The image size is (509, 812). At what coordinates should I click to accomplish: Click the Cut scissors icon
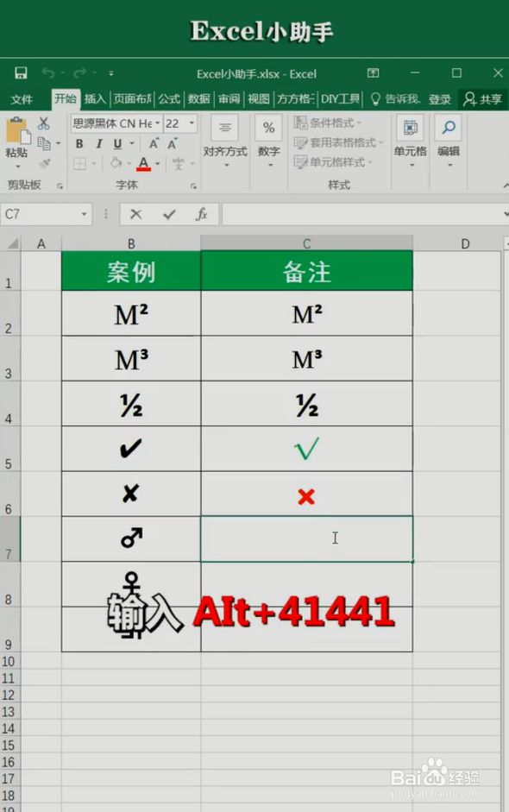coord(44,123)
